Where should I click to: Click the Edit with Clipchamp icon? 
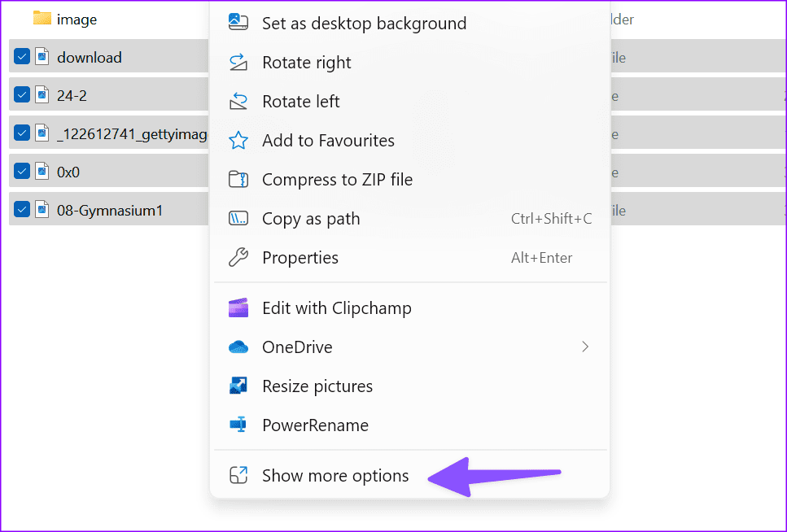pyautogui.click(x=238, y=307)
